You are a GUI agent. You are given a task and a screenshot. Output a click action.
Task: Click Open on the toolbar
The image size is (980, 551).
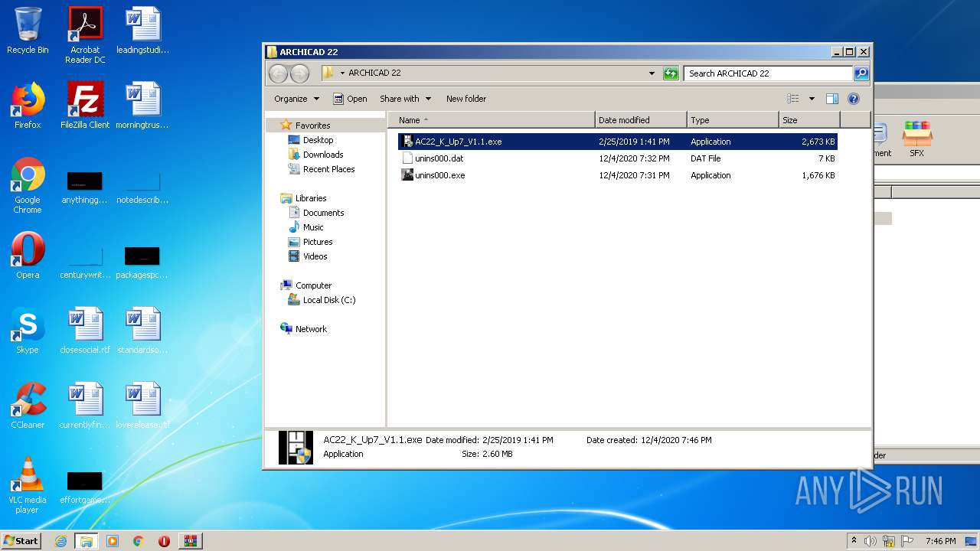[350, 99]
